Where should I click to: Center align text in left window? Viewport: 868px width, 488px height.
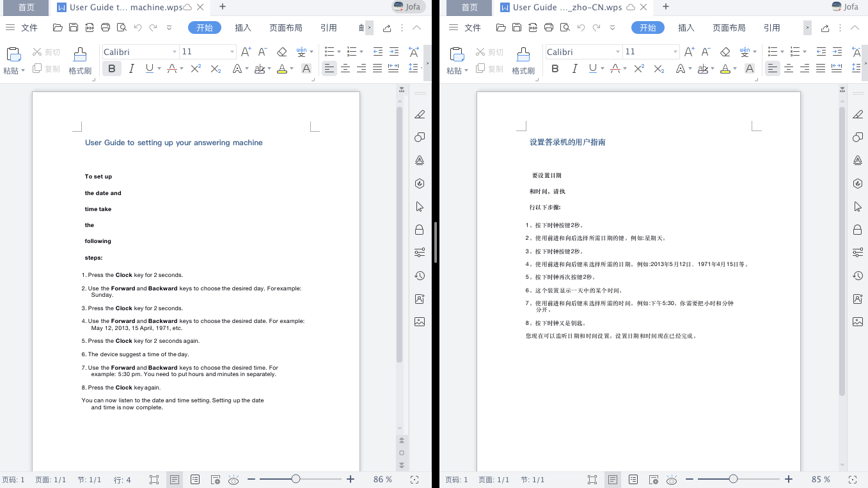[x=345, y=68]
